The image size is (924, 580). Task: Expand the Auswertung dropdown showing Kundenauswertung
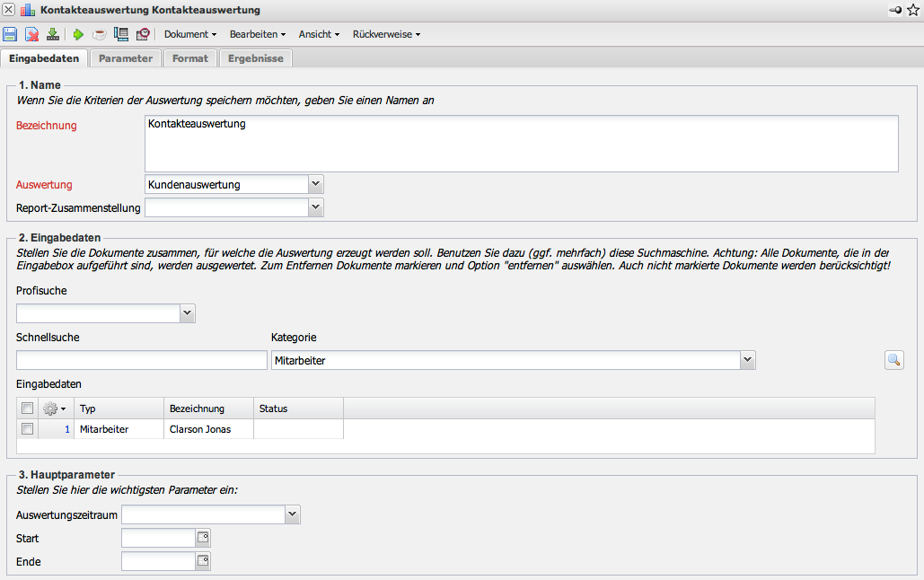coord(315,184)
